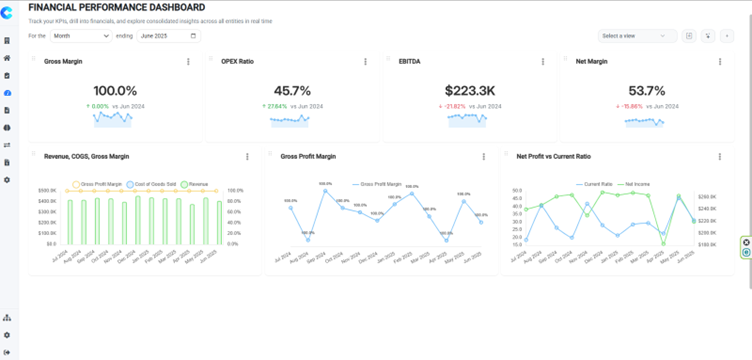Toggle Gross Profit Margin legend in Revenue chart
The image size is (752, 360).
[x=98, y=184]
